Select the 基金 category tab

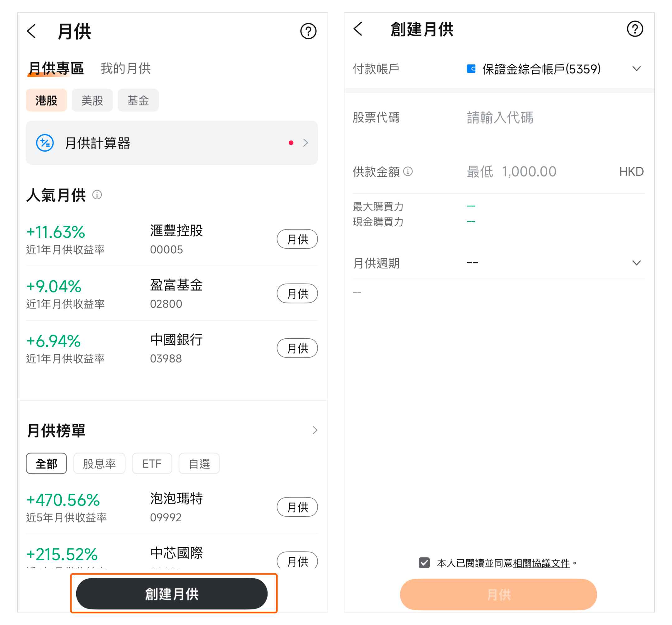click(x=138, y=101)
